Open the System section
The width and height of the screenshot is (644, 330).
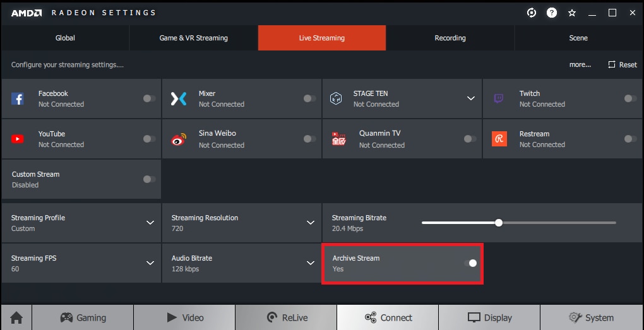592,317
